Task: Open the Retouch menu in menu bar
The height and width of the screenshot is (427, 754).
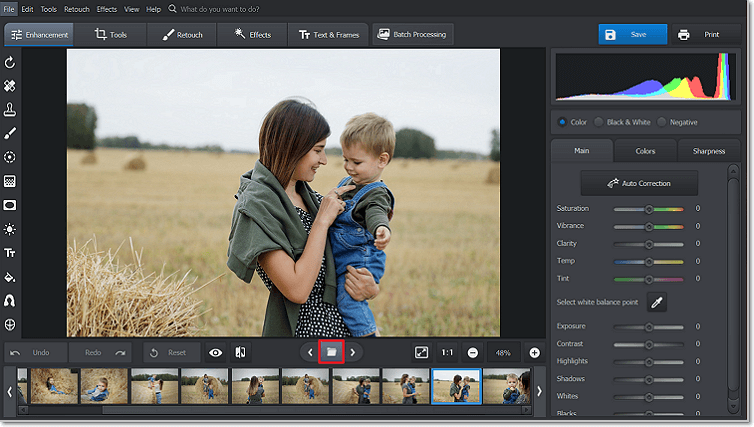Action: pyautogui.click(x=77, y=9)
